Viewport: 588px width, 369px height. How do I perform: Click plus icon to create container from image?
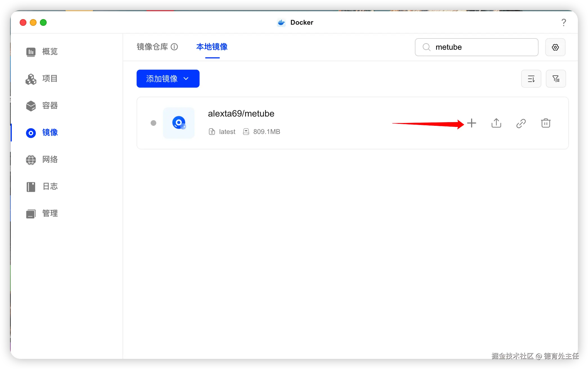point(471,123)
